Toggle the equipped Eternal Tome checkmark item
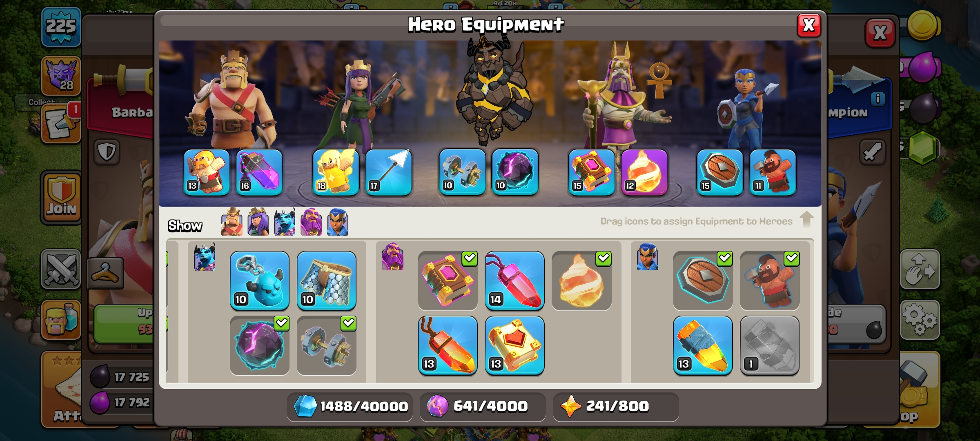The width and height of the screenshot is (980, 441). coord(448,281)
